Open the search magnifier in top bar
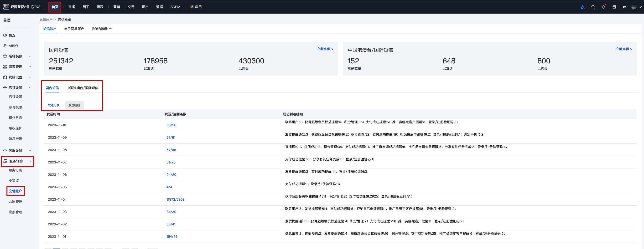644x249 pixels. [593, 7]
